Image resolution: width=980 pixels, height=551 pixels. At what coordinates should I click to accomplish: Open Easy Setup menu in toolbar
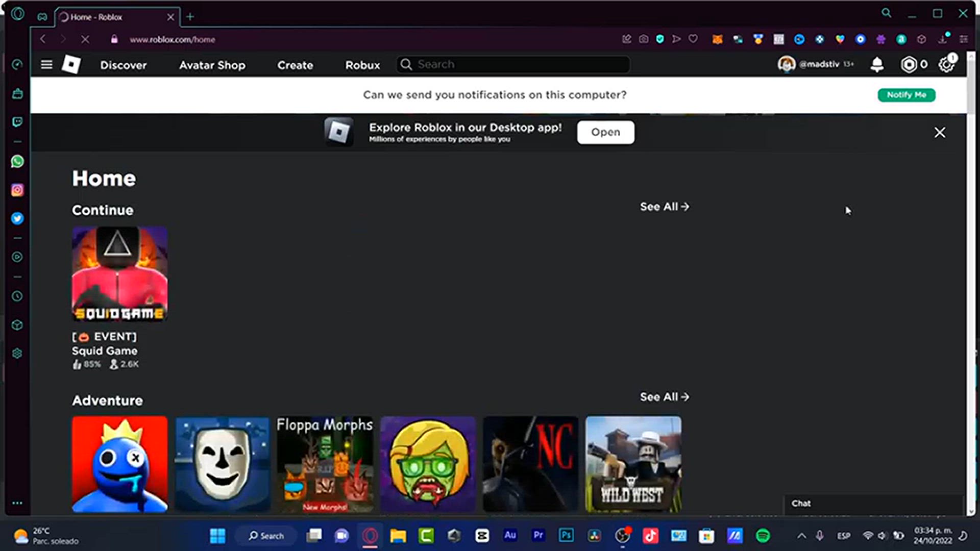[964, 39]
